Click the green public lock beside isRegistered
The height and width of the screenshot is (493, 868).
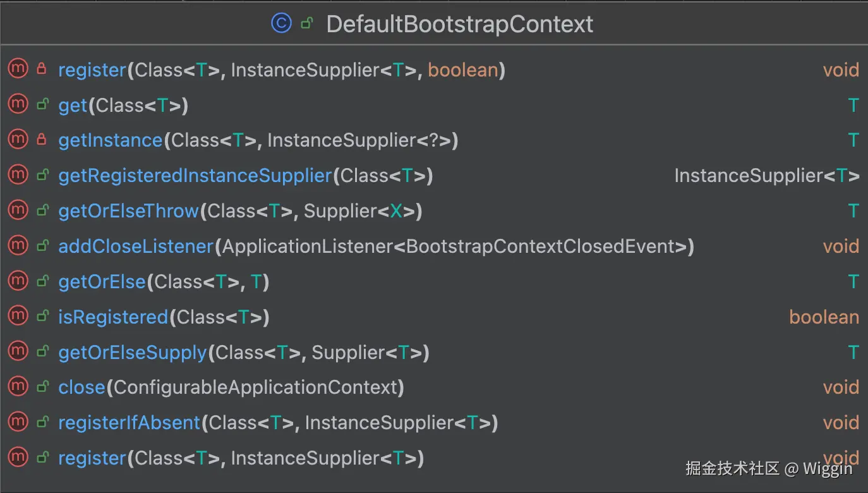click(x=42, y=316)
